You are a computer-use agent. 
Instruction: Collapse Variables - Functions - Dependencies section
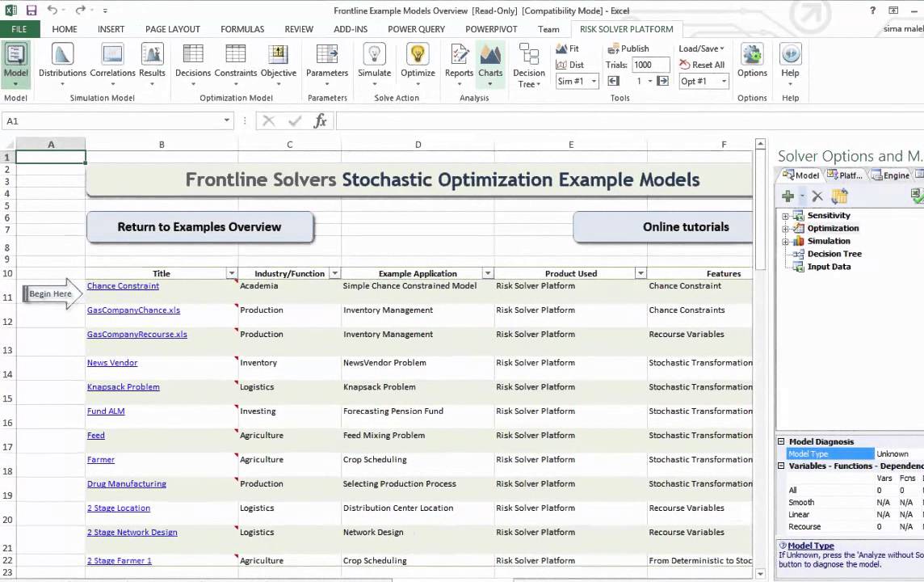pos(781,466)
